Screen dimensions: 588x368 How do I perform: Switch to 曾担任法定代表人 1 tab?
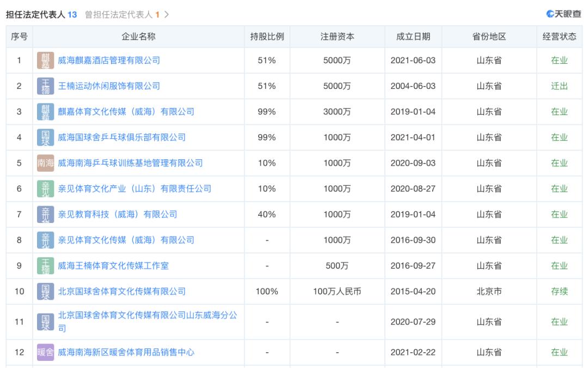click(x=122, y=15)
